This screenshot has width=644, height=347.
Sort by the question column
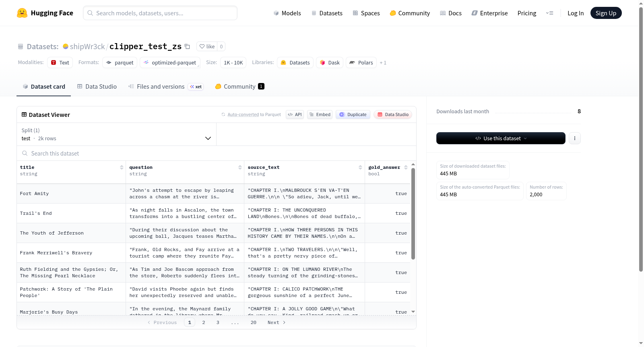pyautogui.click(x=240, y=167)
